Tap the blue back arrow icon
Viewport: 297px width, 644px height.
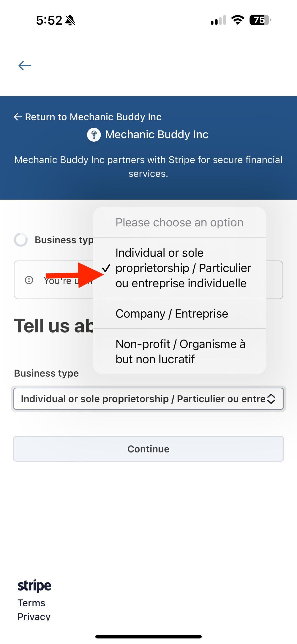[25, 66]
